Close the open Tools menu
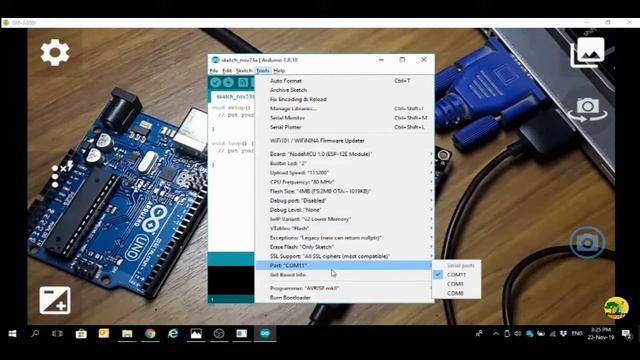This screenshot has height=360, width=640. click(x=263, y=71)
